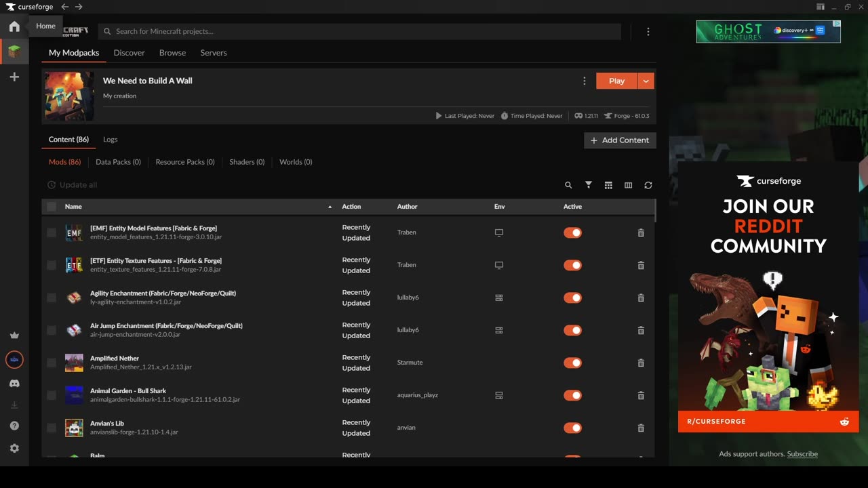Switch off the Anvian's Lib toggle
Screen dimensions: 868x488
point(573,428)
